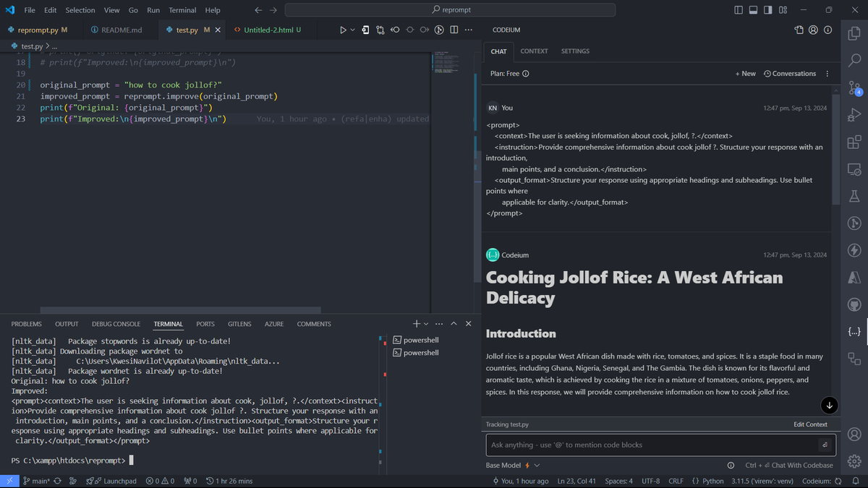The width and height of the screenshot is (868, 488).
Task: Click the Codeium info icon in panel header
Action: 827,30
